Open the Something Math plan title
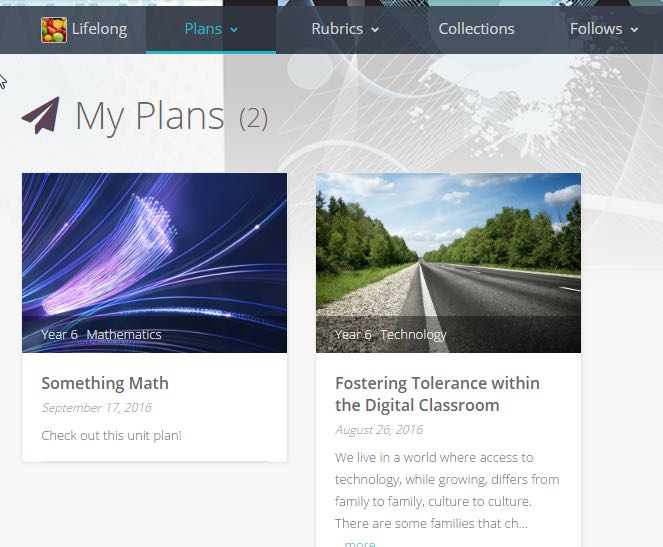 pos(105,383)
